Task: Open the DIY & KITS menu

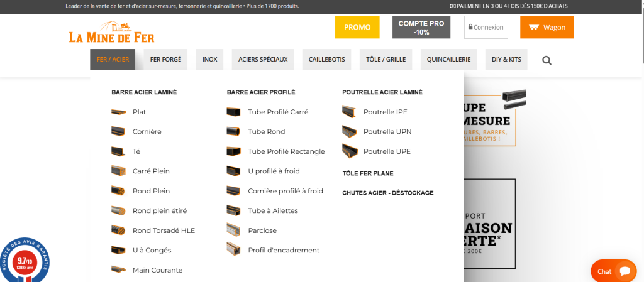Action: [x=506, y=60]
